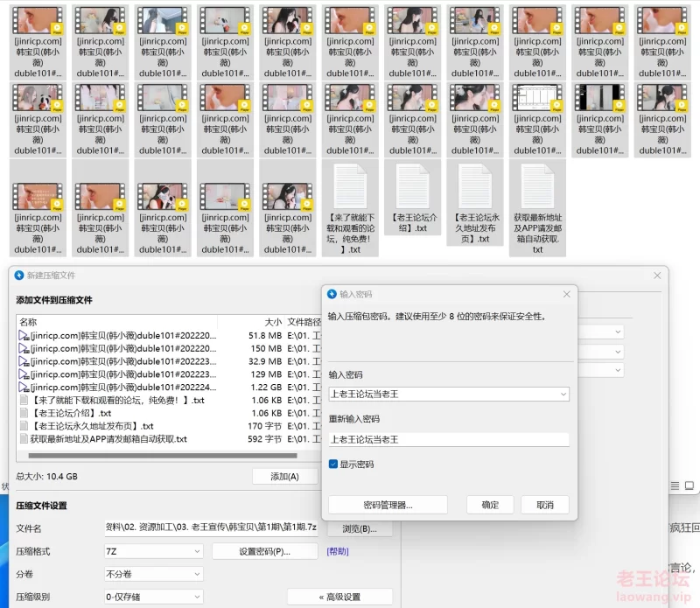Click video icon of the 1.22 GB list row
Image resolution: width=700 pixels, height=608 pixels.
pos(24,388)
